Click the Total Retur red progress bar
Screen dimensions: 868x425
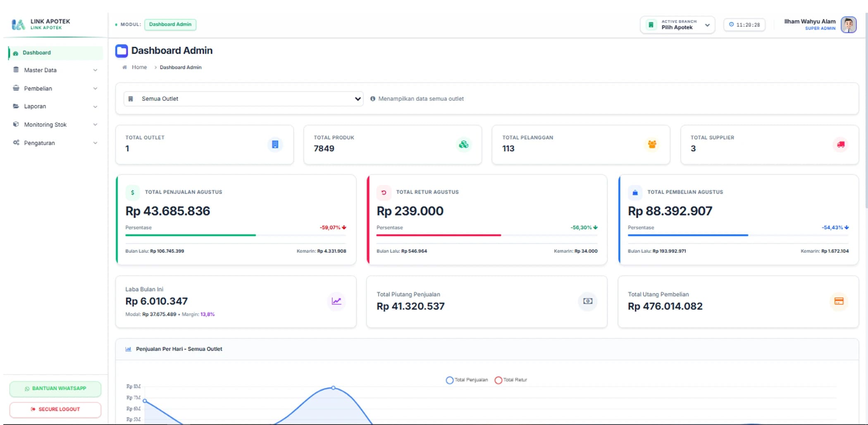(439, 235)
